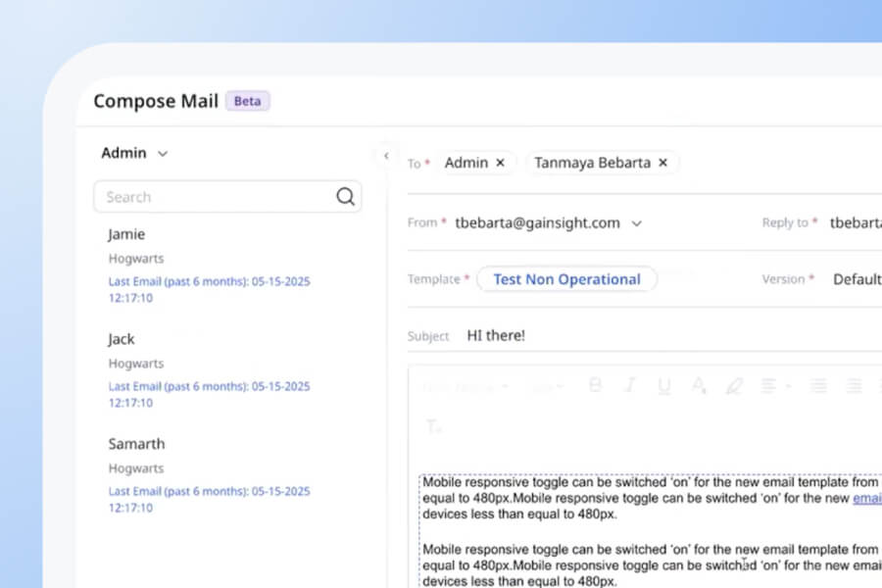Click the Beta badge
The height and width of the screenshot is (588, 882).
[x=248, y=101]
